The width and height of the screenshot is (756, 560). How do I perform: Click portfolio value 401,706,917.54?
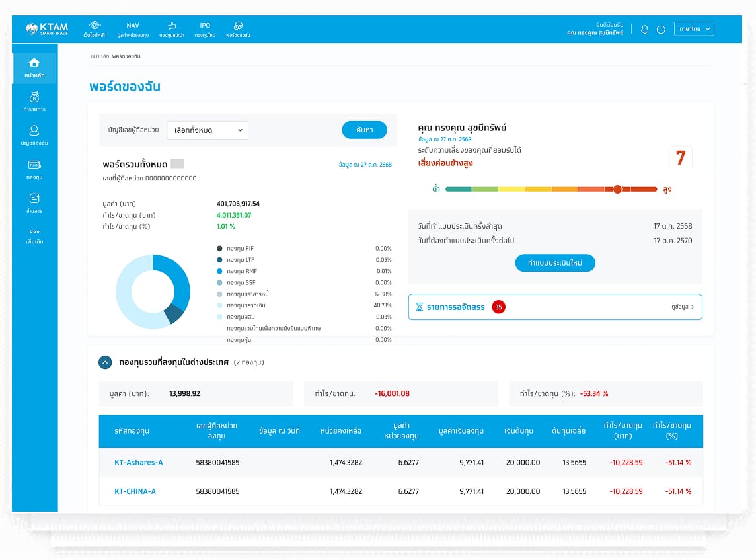coord(238,204)
